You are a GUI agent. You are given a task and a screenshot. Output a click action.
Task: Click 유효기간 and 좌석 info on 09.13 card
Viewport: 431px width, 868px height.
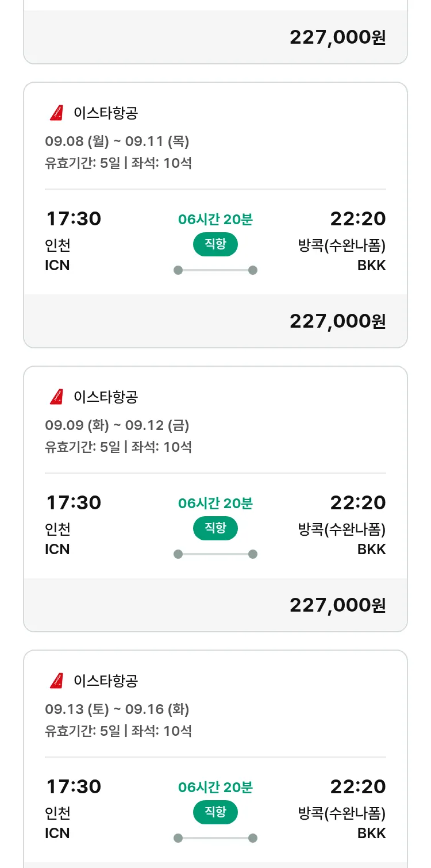tap(118, 731)
